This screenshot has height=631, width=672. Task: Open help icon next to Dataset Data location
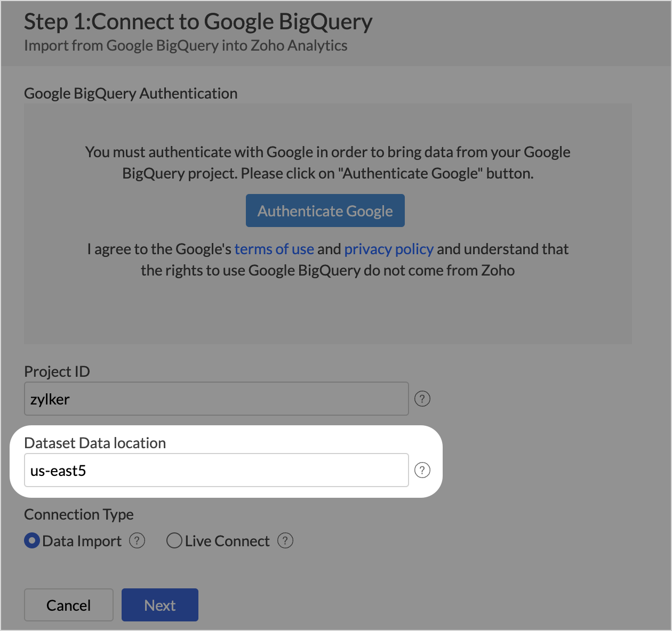[x=422, y=470]
